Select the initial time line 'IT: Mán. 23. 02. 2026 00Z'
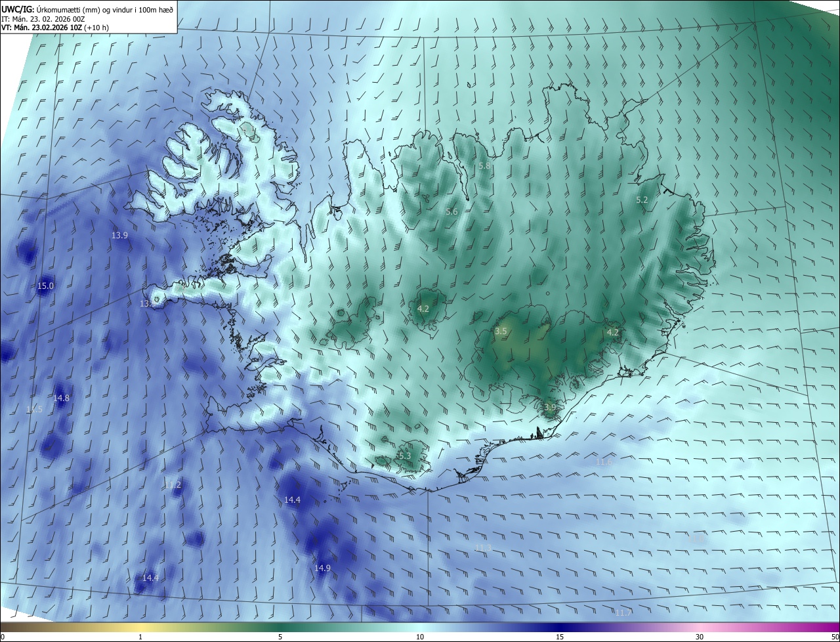Image resolution: width=840 pixels, height=642 pixels. [43, 19]
